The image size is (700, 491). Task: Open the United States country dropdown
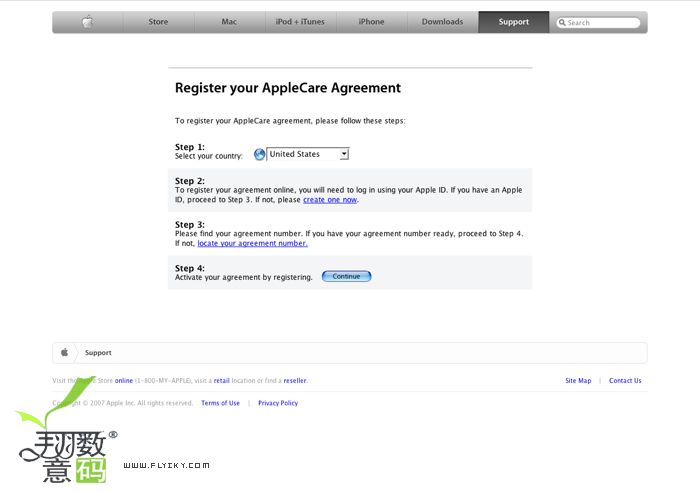click(x=308, y=154)
